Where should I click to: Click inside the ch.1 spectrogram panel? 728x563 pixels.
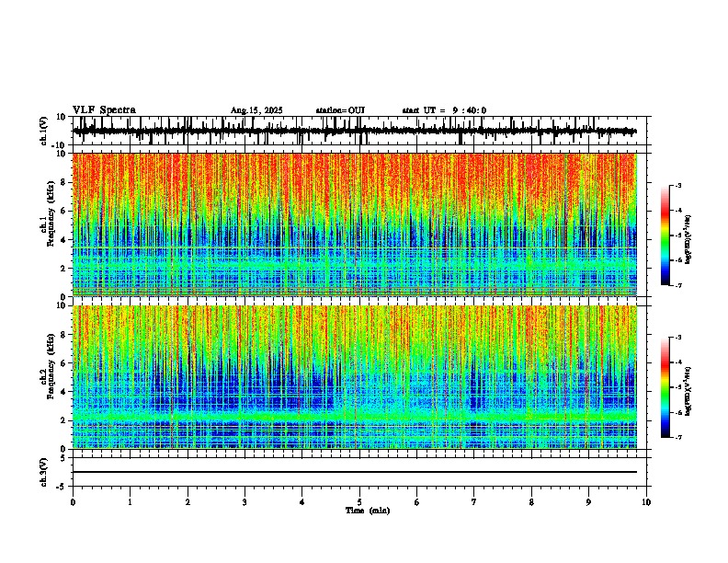tap(355, 224)
